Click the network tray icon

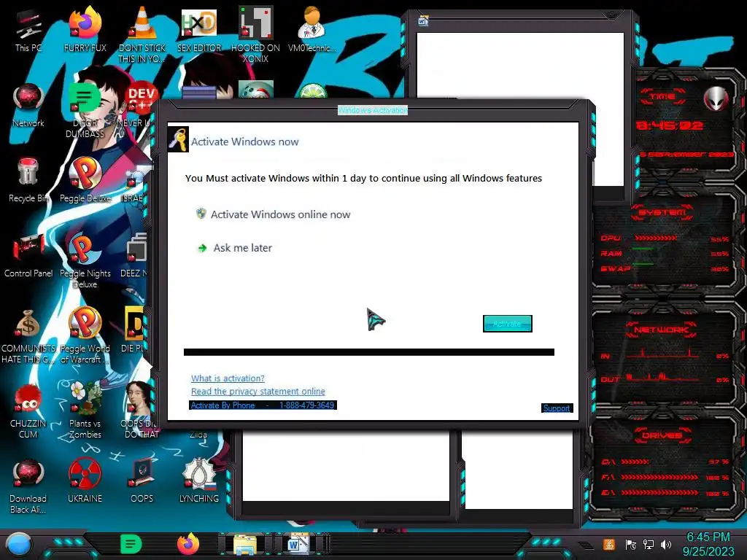click(x=649, y=544)
